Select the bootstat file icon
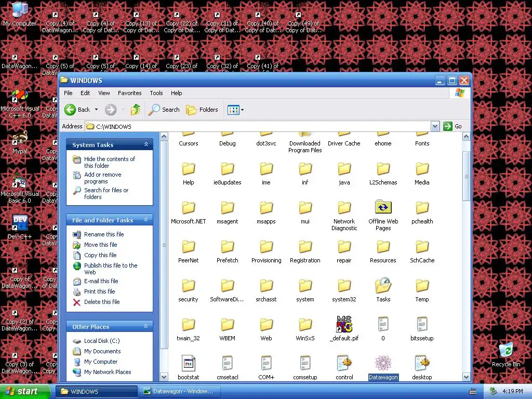 click(x=188, y=363)
